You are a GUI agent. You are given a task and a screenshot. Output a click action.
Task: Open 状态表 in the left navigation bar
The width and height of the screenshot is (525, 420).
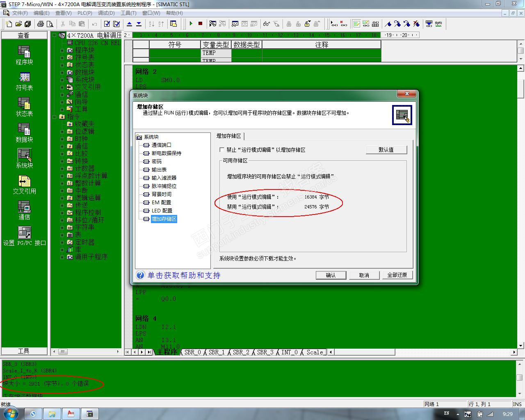(x=24, y=107)
